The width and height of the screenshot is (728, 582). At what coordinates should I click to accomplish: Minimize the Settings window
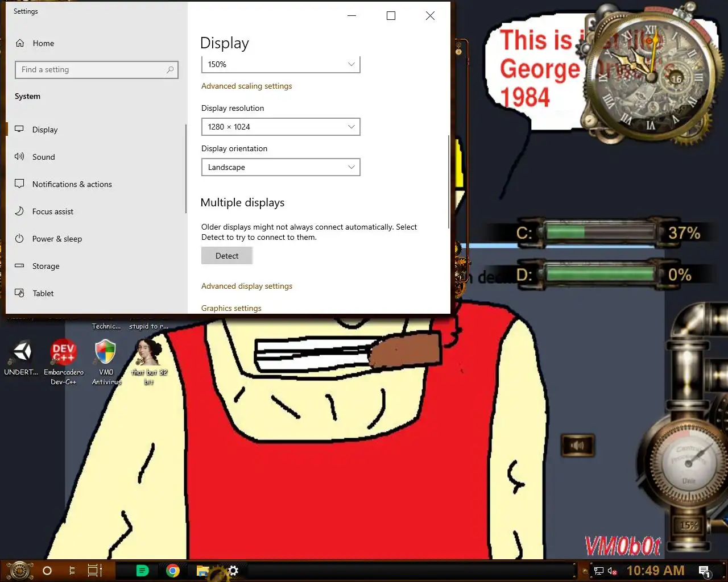click(352, 16)
